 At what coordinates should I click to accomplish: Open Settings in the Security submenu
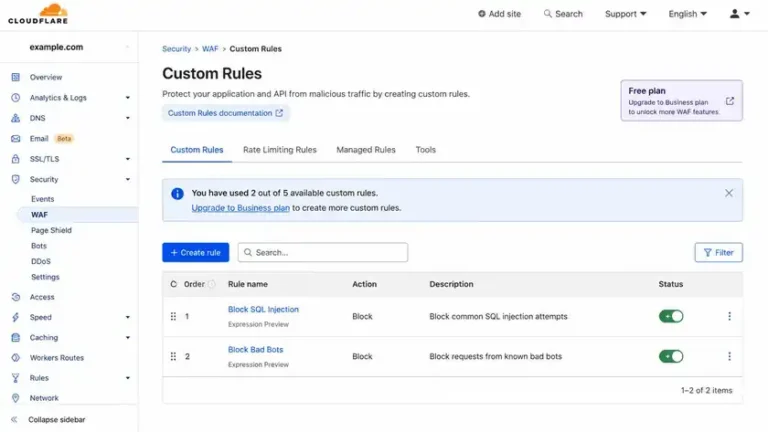pos(45,277)
